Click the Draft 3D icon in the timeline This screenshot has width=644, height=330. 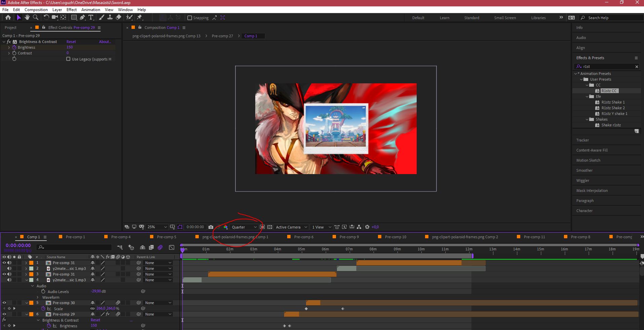coord(131,247)
